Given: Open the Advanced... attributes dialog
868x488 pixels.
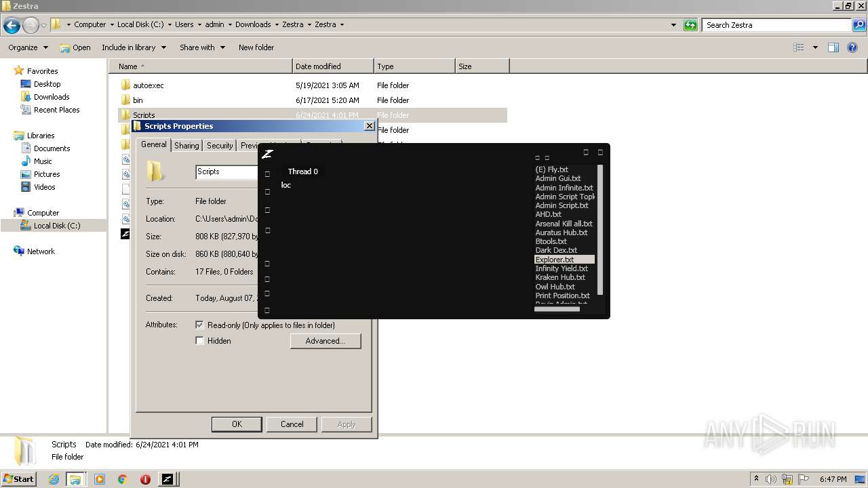Looking at the screenshot, I should pos(325,341).
